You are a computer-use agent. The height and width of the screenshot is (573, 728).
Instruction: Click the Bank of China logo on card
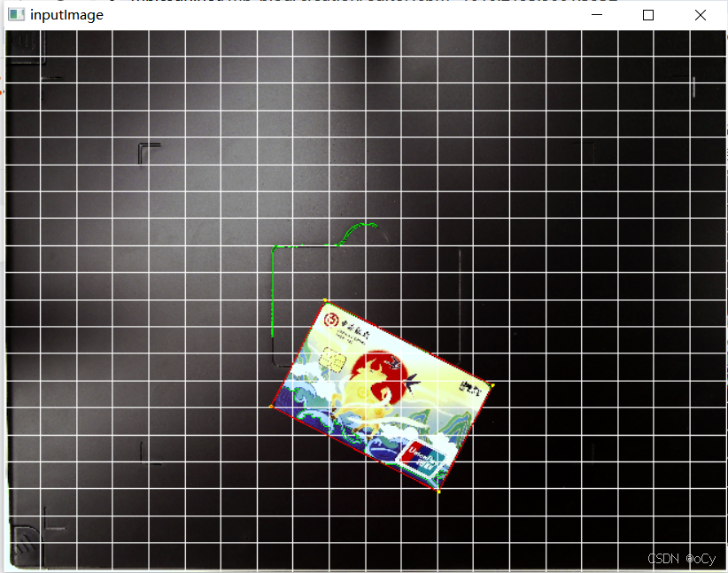[331, 320]
